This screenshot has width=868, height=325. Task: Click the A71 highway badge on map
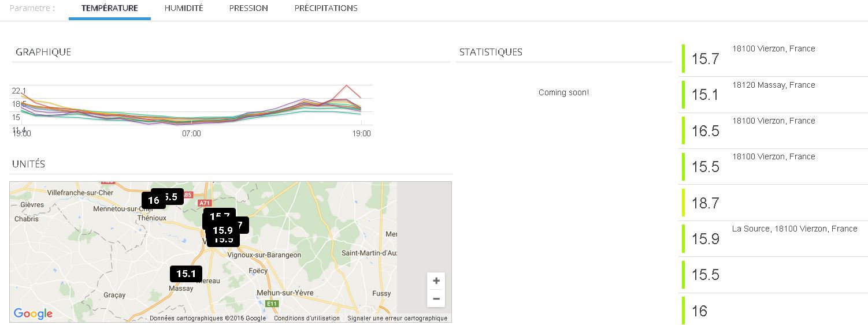point(205,203)
